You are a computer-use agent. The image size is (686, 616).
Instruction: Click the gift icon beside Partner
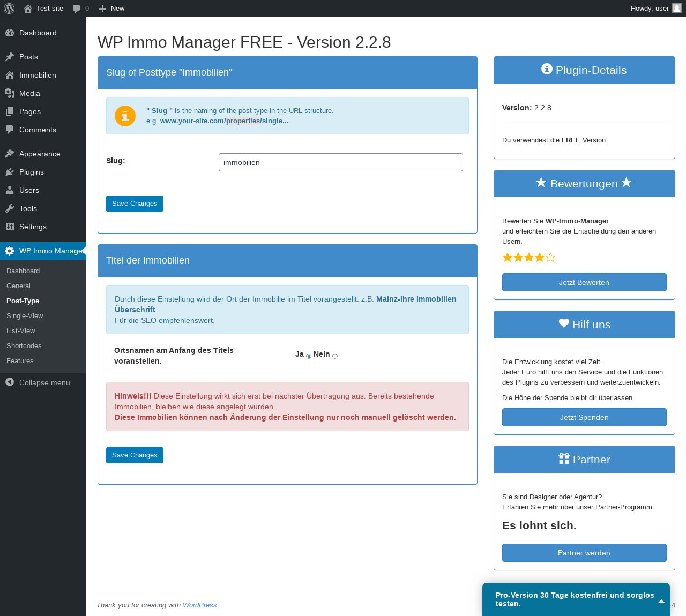564,459
